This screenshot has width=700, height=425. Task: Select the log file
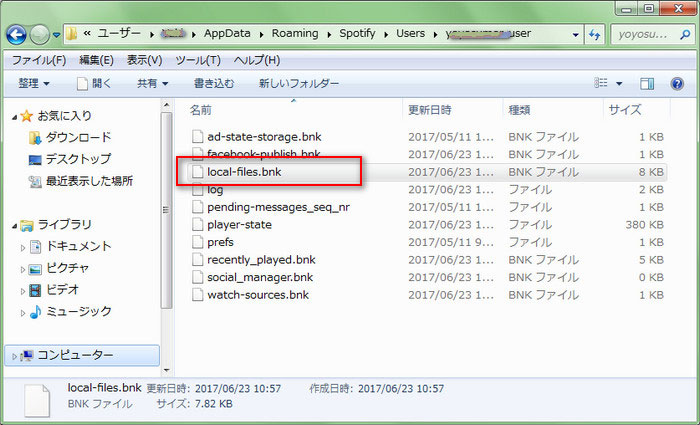215,190
